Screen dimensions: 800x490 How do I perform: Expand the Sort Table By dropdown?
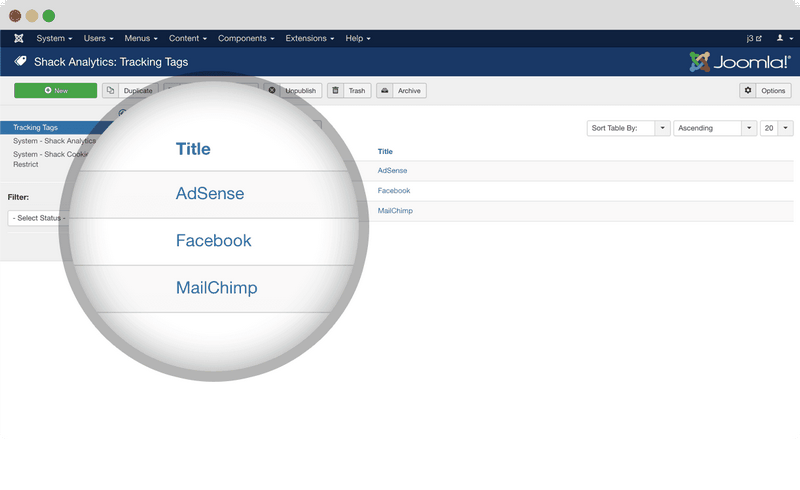[x=628, y=128]
